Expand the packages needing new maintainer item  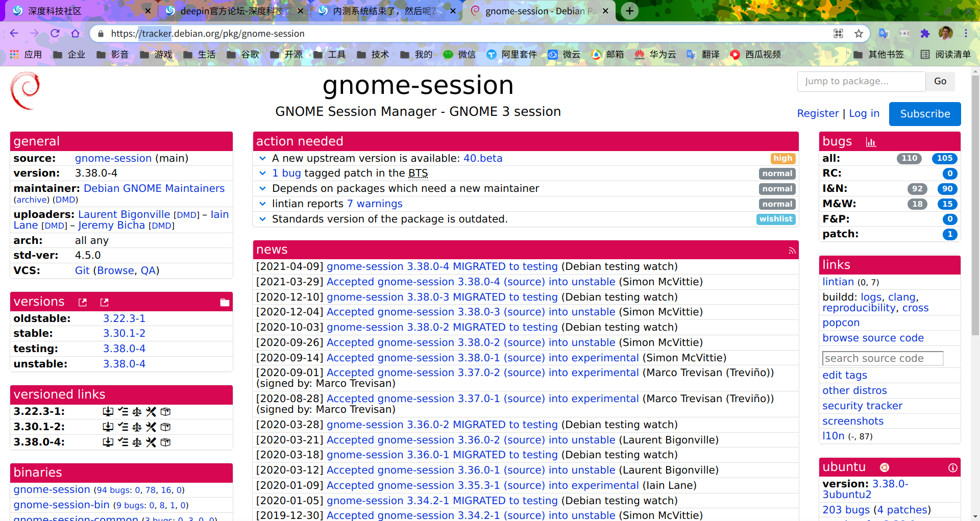click(262, 189)
